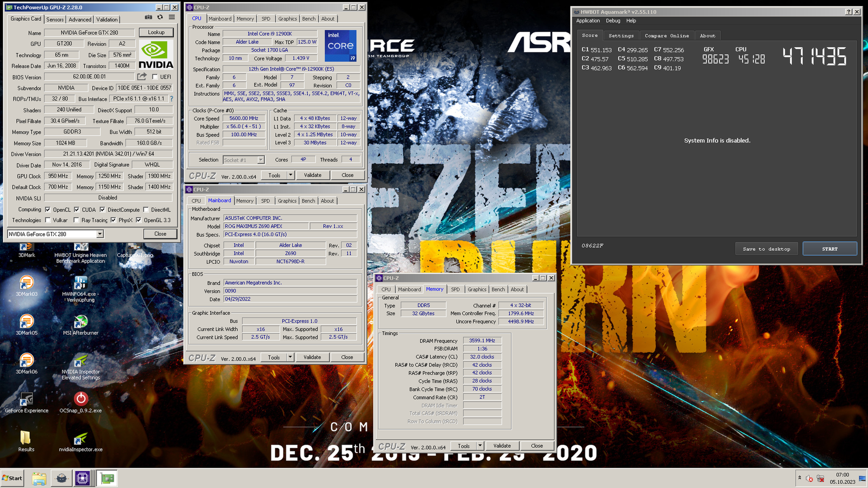Click Core Speed value 5600.00 MHz
Image resolution: width=868 pixels, height=488 pixels.
(x=244, y=118)
